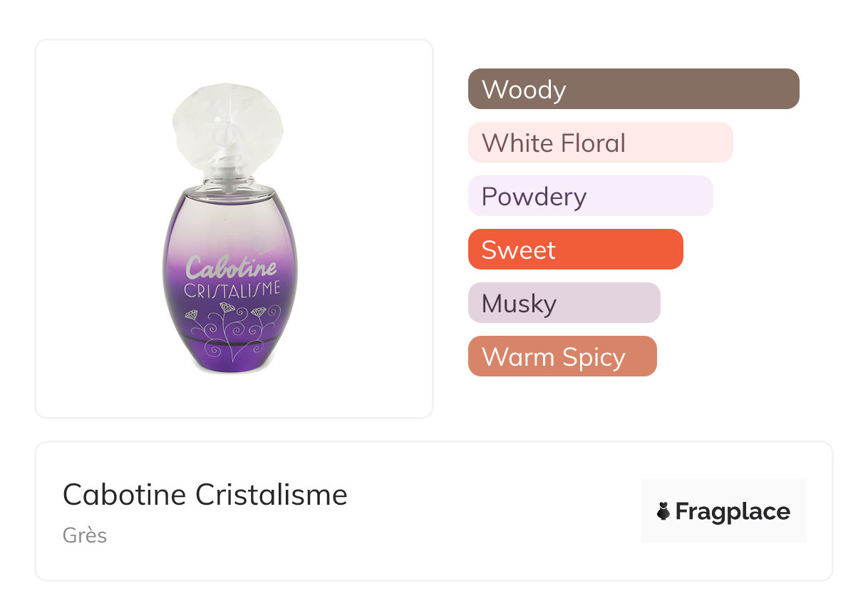
Task: Select the orange Sweet accord bar
Action: pyautogui.click(x=575, y=250)
